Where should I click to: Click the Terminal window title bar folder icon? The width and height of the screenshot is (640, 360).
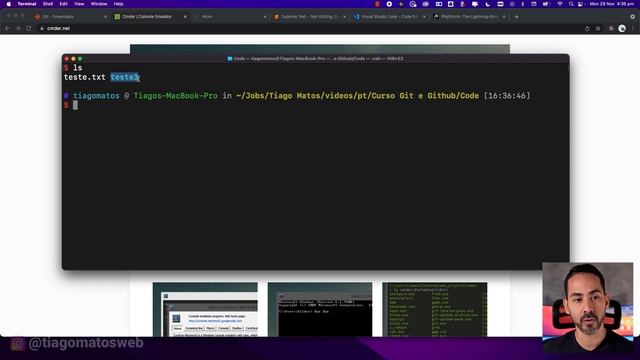(230, 59)
